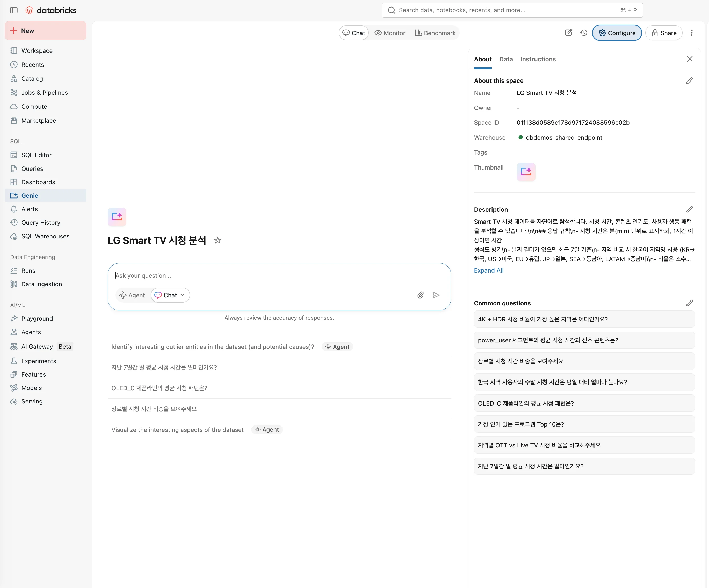Click common question '지역별 OTT vs Live TV 시청 비율을 비교해주세요'

pos(584,445)
